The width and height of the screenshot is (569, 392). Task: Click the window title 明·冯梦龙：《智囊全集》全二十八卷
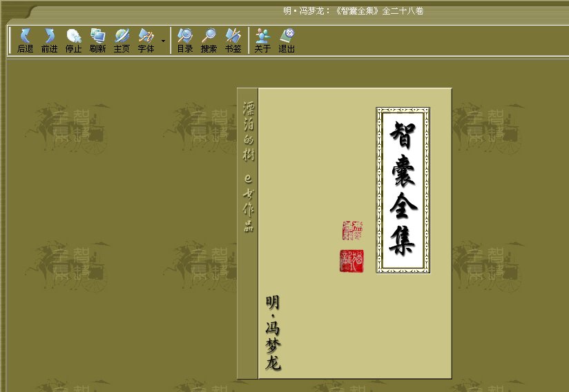point(354,11)
